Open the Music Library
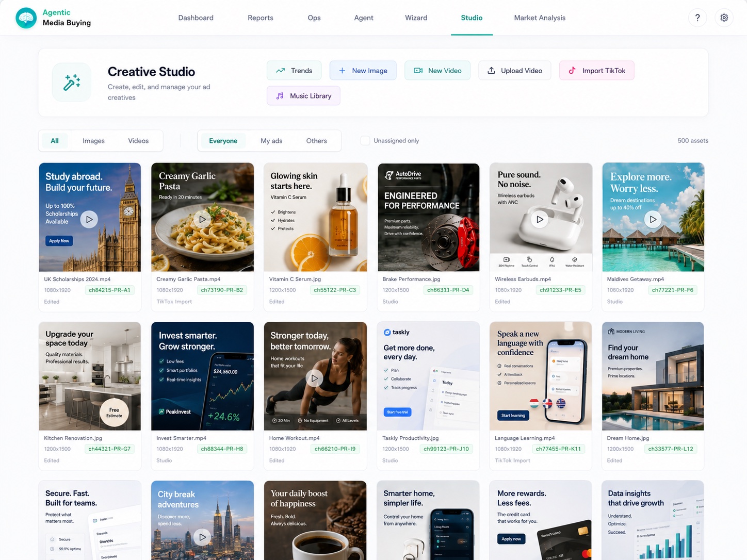This screenshot has width=747, height=560. click(x=303, y=96)
